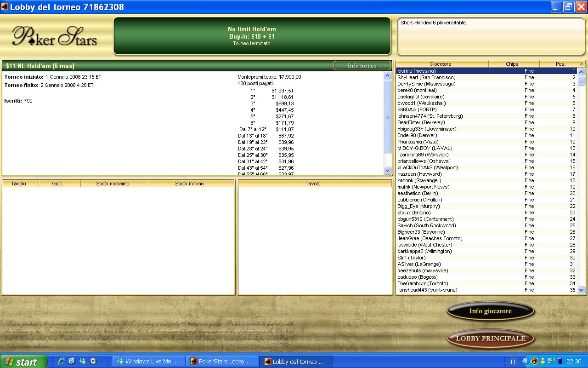Click the Tavolo header in the left table list
The image size is (588, 368).
21,184
